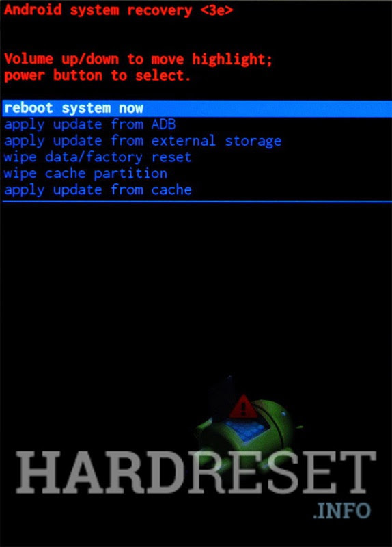Choose apply update from ADB

90,125
